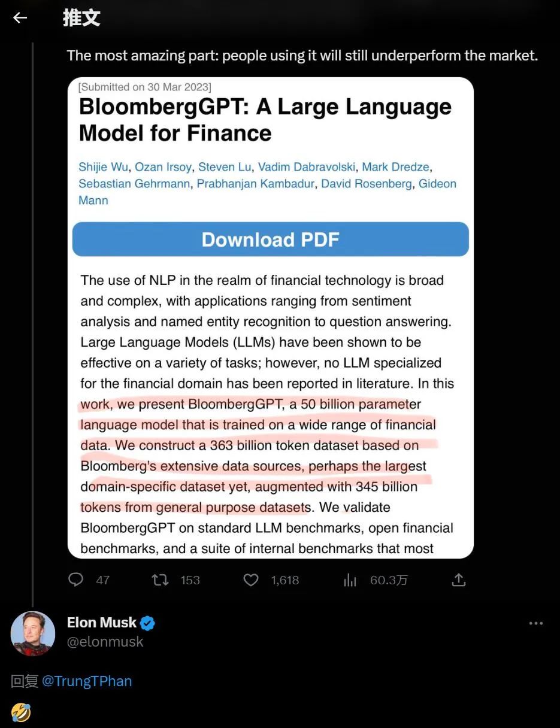
Task: Click author link David Rosenberg
Action: tap(367, 184)
